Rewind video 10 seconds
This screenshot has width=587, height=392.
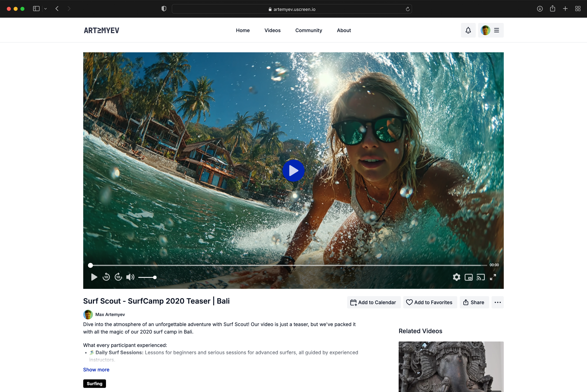pyautogui.click(x=106, y=277)
